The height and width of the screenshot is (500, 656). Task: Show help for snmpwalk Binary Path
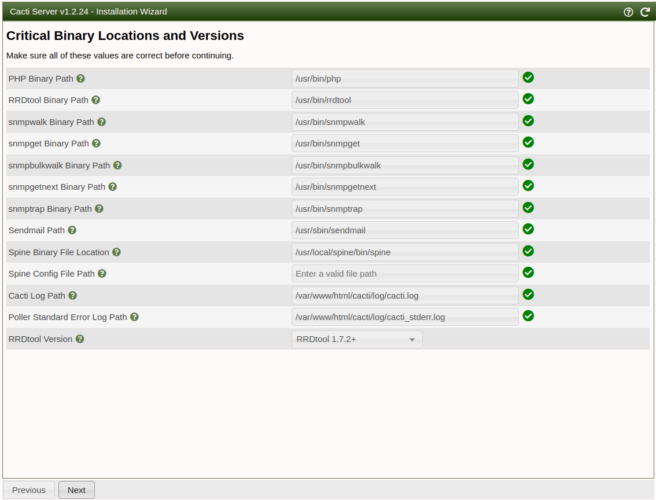(x=102, y=122)
